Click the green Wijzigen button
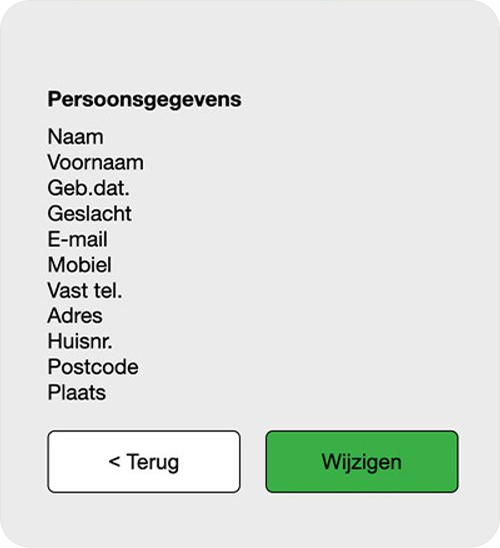The image size is (500, 548). click(362, 462)
